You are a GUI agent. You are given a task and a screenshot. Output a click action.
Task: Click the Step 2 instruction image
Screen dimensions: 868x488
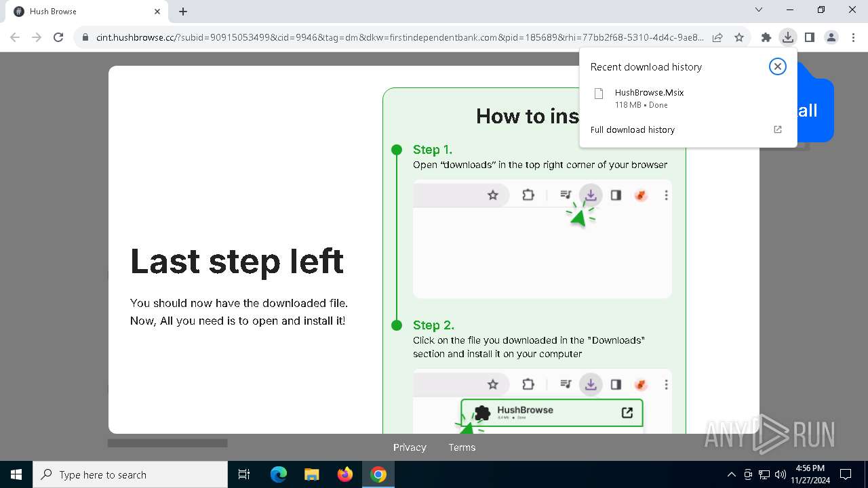[542, 401]
